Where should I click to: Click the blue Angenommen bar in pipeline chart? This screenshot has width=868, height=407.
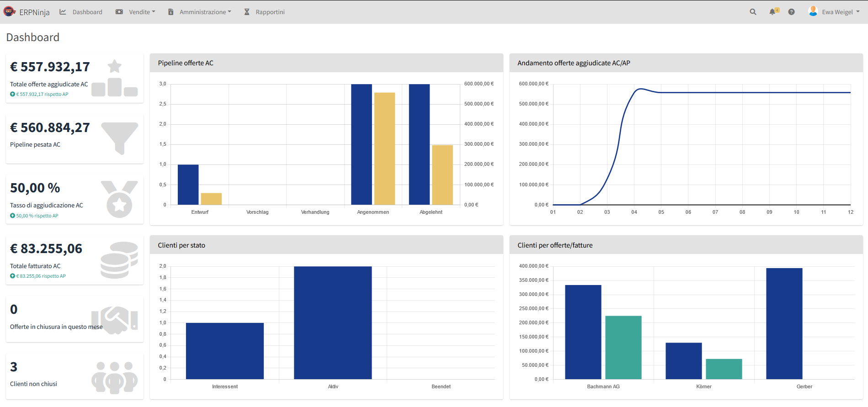click(x=362, y=144)
